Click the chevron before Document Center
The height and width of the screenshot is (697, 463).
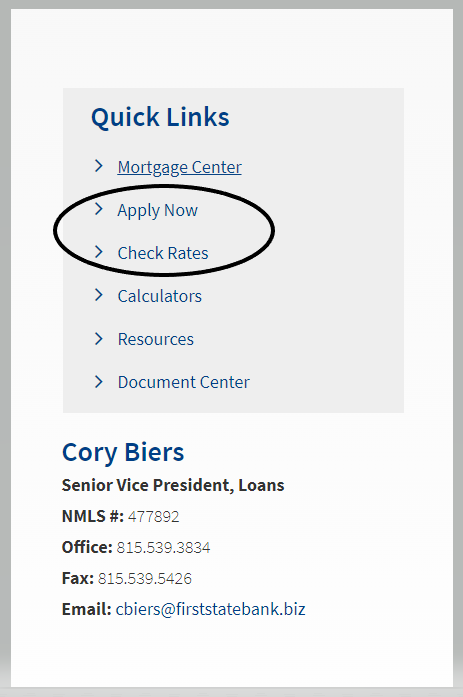pos(99,381)
